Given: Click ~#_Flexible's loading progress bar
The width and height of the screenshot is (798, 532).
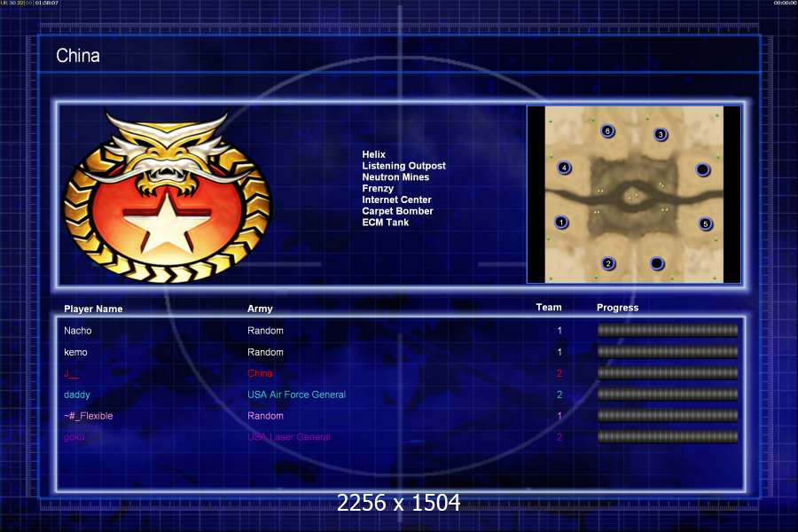Looking at the screenshot, I should pyautogui.click(x=668, y=416).
